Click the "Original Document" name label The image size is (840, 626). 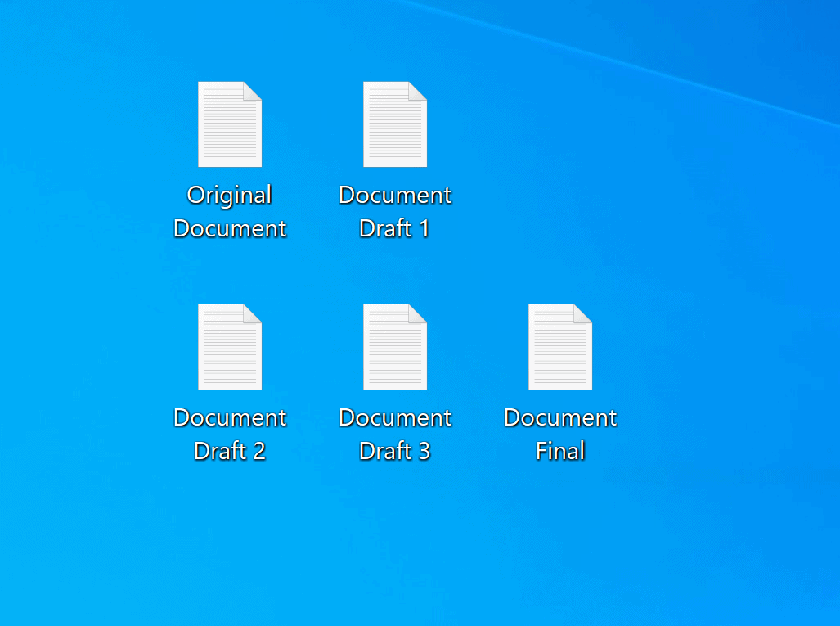pyautogui.click(x=230, y=212)
